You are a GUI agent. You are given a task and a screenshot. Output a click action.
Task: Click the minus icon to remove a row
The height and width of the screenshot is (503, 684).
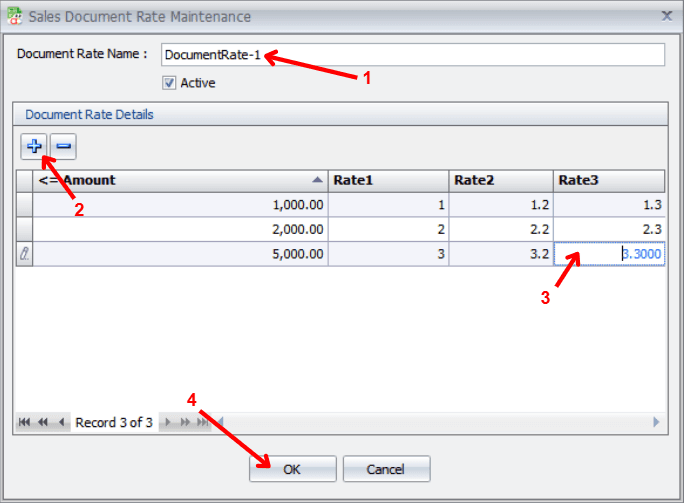click(x=63, y=146)
